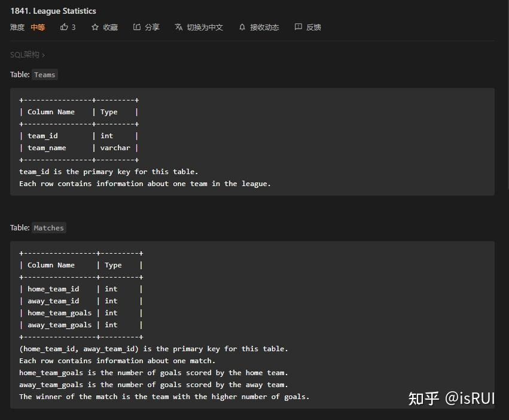Image resolution: width=509 pixels, height=420 pixels.
Task: Click the 知乎 logo in the watermark
Action: pyautogui.click(x=423, y=398)
